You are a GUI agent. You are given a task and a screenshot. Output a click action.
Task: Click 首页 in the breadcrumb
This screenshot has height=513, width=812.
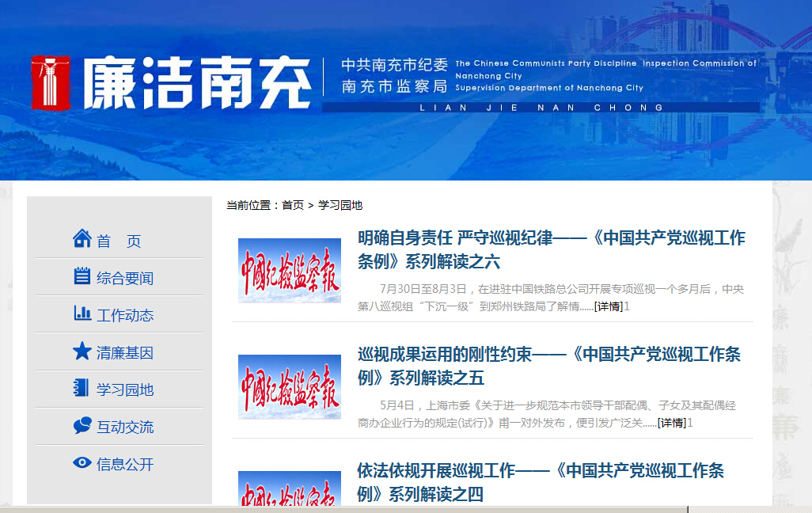(293, 205)
